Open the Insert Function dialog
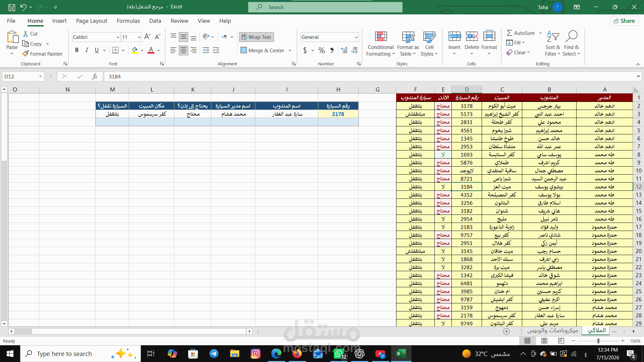 95,76
